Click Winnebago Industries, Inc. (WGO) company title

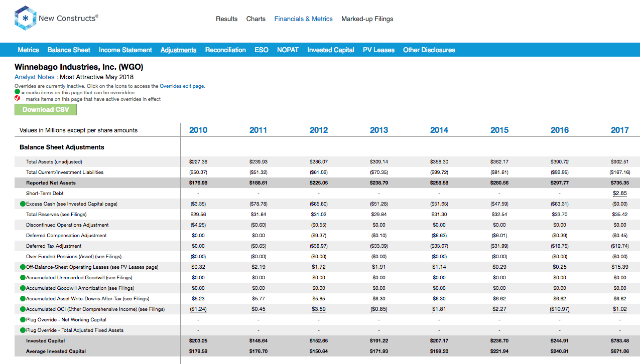pyautogui.click(x=79, y=67)
